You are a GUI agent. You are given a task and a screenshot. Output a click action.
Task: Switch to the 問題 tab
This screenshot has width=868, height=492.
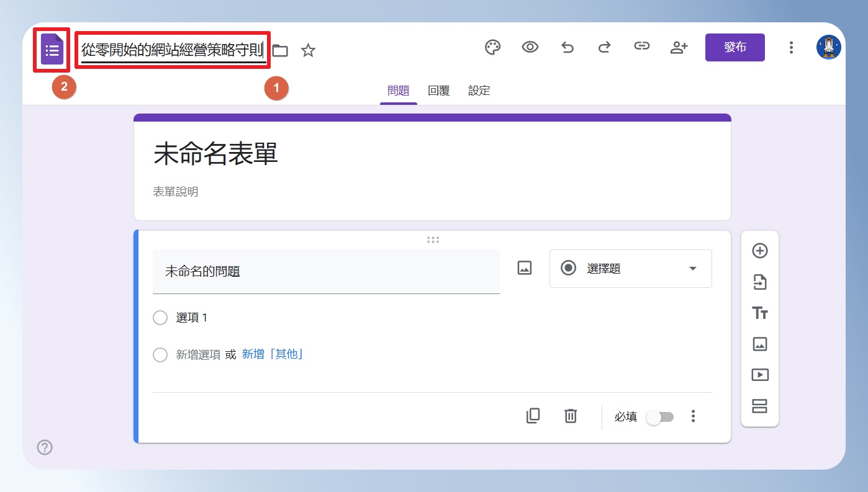[x=399, y=91]
